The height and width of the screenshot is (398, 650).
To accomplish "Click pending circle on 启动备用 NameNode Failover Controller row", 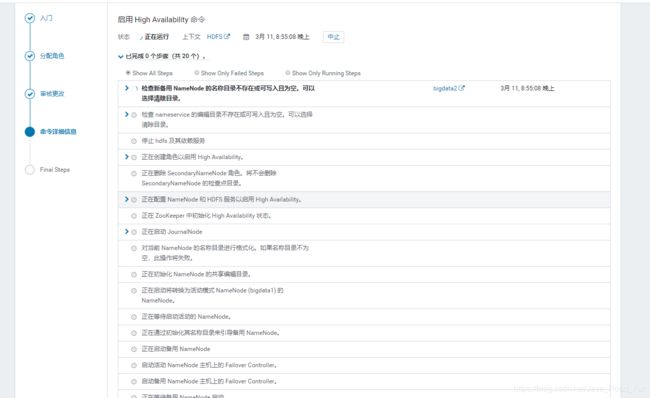I will (134, 381).
